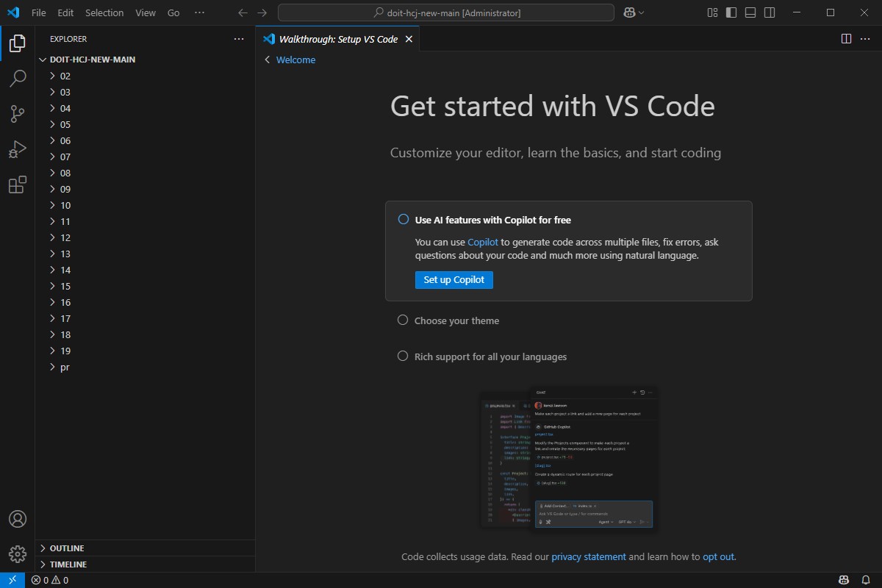The image size is (882, 588).
Task: Open the Customize Layout icon
Action: click(712, 12)
